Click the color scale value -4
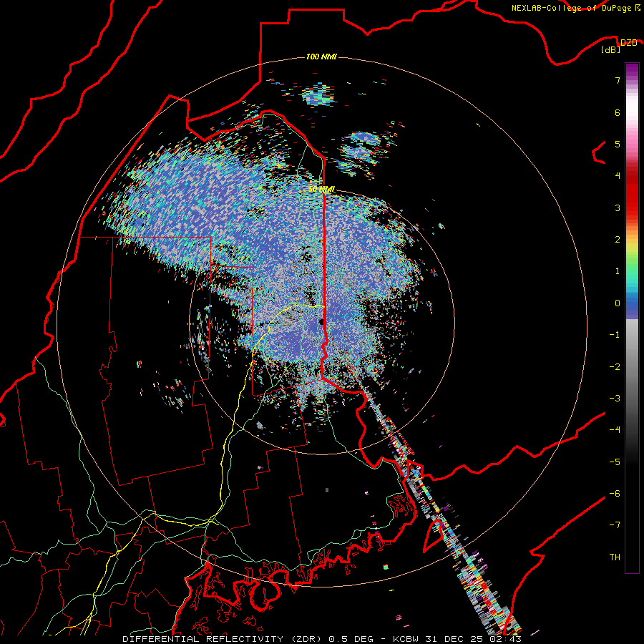This screenshot has height=644, width=644. [615, 430]
